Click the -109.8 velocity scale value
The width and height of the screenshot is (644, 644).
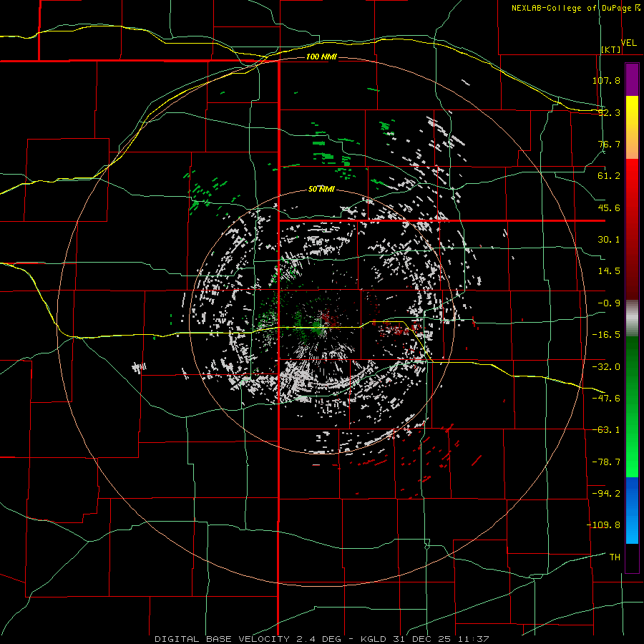click(x=603, y=525)
